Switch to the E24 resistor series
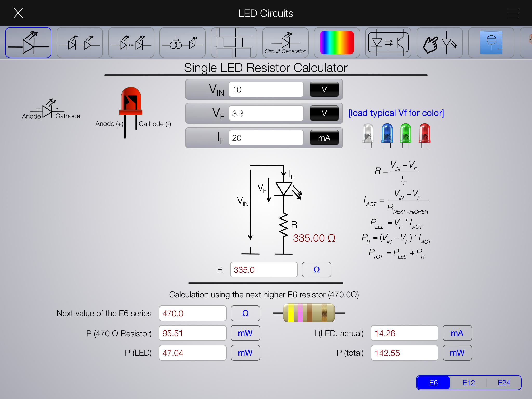The image size is (532, 399). click(x=504, y=383)
